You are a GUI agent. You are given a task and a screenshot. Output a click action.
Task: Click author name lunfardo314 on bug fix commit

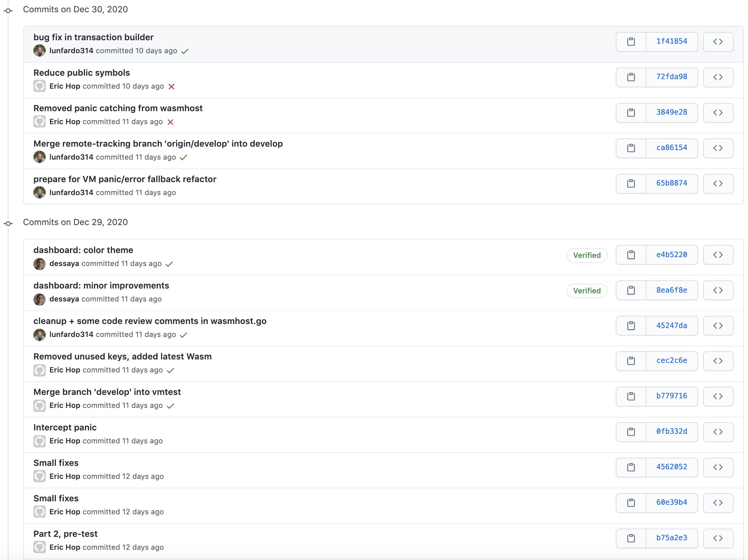click(x=71, y=51)
